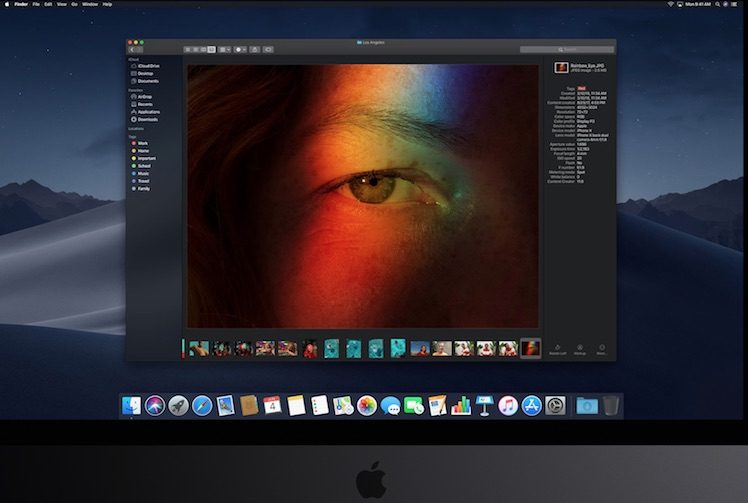Viewport: 748px width, 503px height.
Task: Open the Group By arrange dropdown
Action: pos(225,49)
